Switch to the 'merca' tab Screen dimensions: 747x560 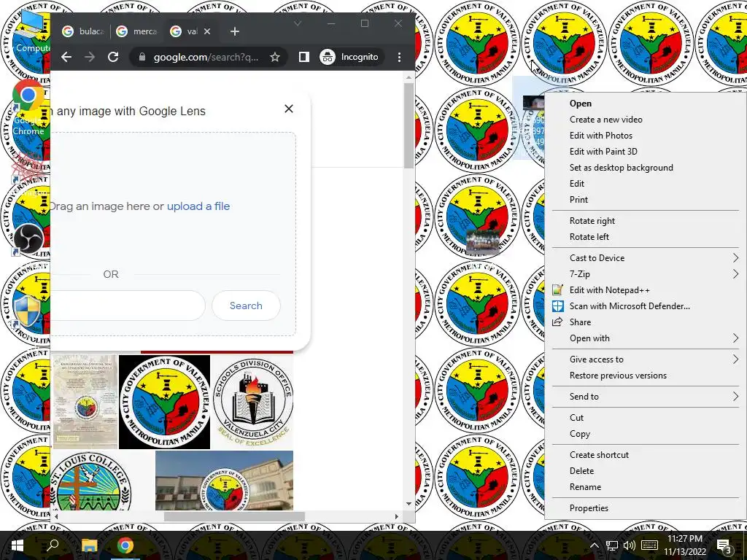coord(137,31)
